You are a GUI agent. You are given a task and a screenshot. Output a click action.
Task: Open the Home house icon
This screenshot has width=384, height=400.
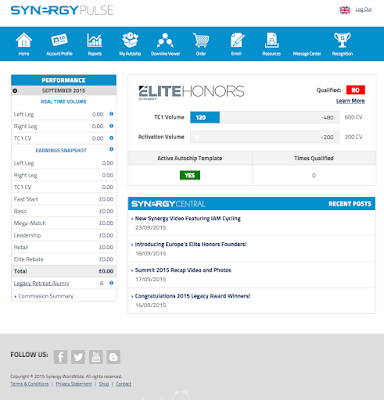(24, 40)
